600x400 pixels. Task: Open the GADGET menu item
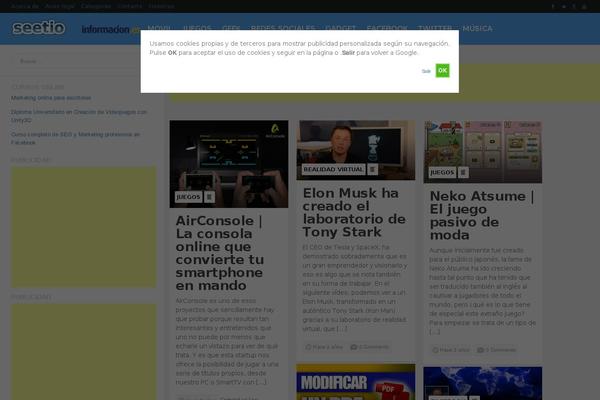341,28
